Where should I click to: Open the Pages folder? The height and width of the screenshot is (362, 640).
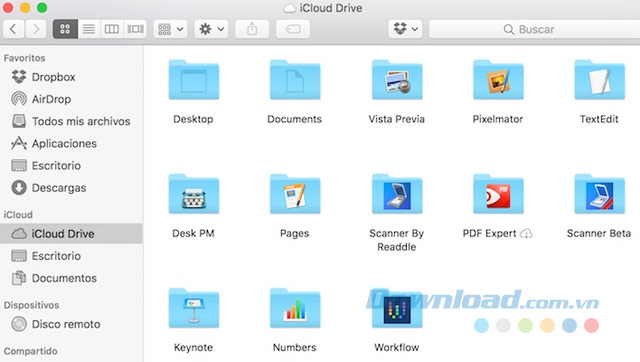295,194
